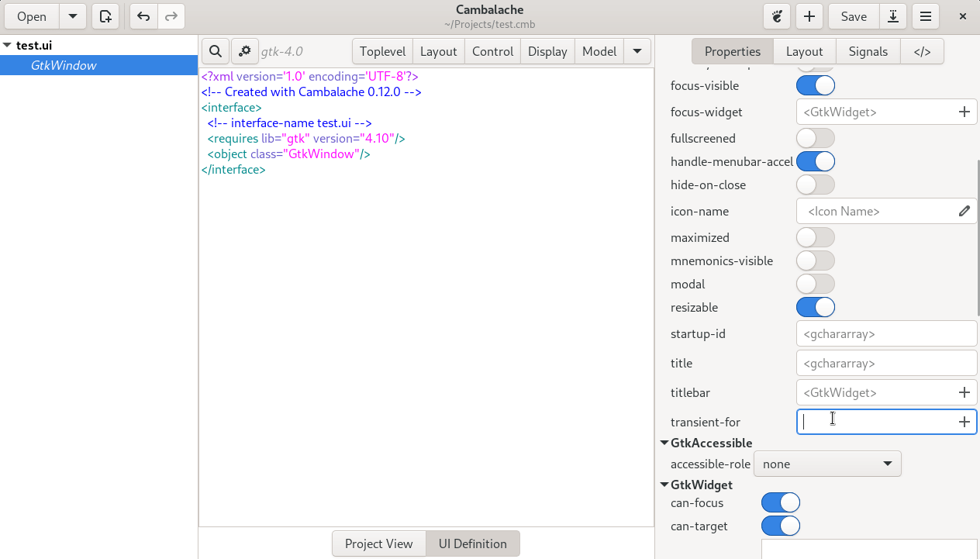The height and width of the screenshot is (559, 980).
Task: Enable the mnemonics-visible switch
Action: click(x=816, y=261)
